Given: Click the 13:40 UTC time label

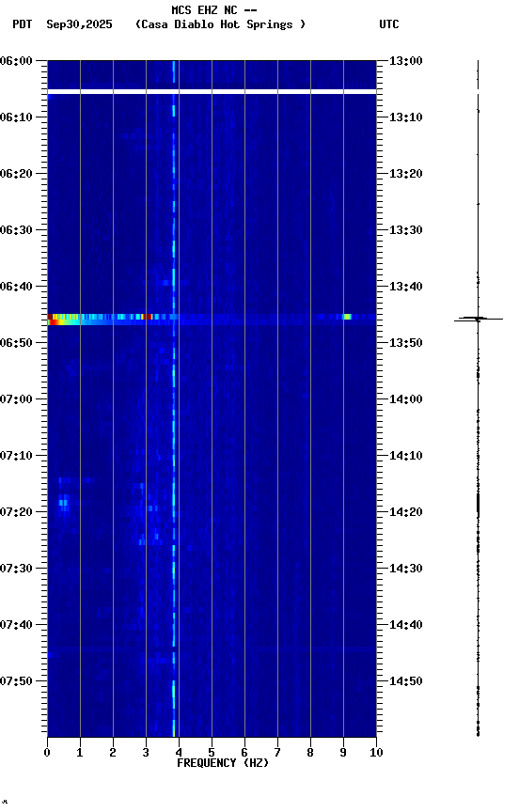Looking at the screenshot, I should [x=406, y=287].
